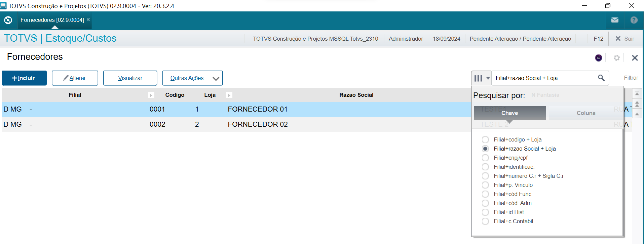The image size is (644, 244).
Task: Click the Pendente Alteraçao status text
Action: tap(520, 39)
